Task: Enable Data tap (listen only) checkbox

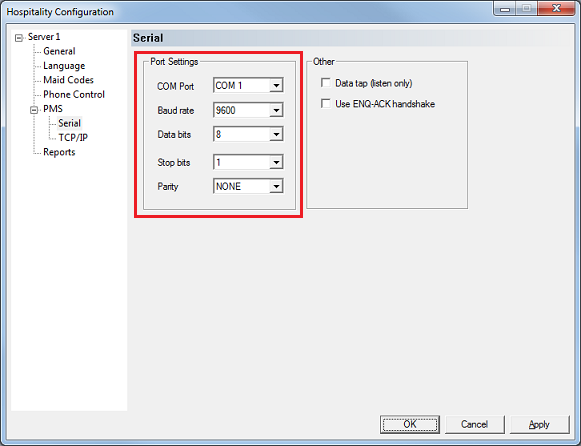Action: coord(326,83)
